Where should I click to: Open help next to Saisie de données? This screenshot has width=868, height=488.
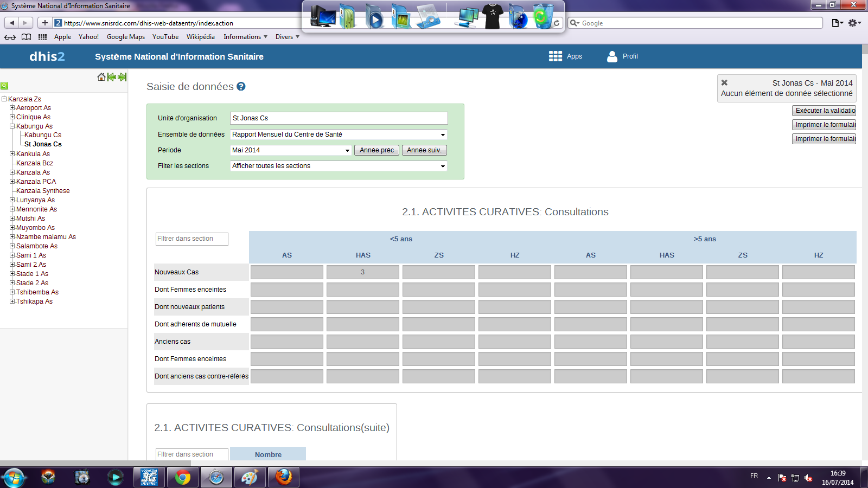click(x=241, y=87)
